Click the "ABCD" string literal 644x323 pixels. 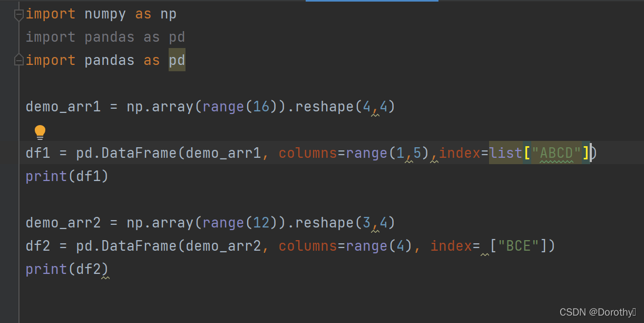pos(557,153)
